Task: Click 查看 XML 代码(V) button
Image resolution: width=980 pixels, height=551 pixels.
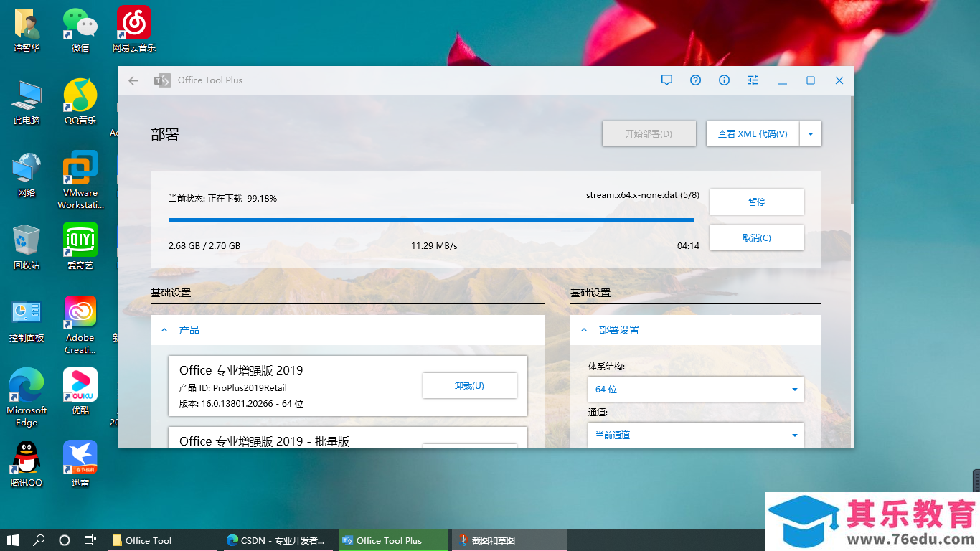Action: (x=753, y=134)
